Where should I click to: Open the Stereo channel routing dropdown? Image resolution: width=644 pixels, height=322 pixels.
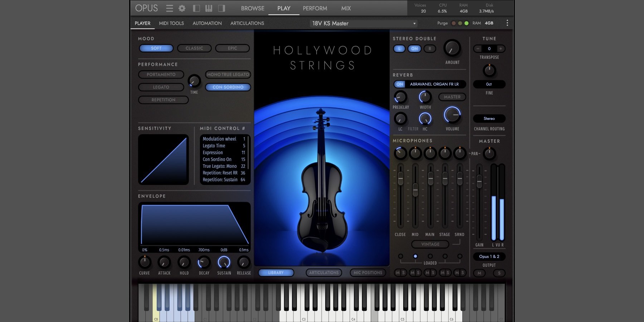pos(489,119)
